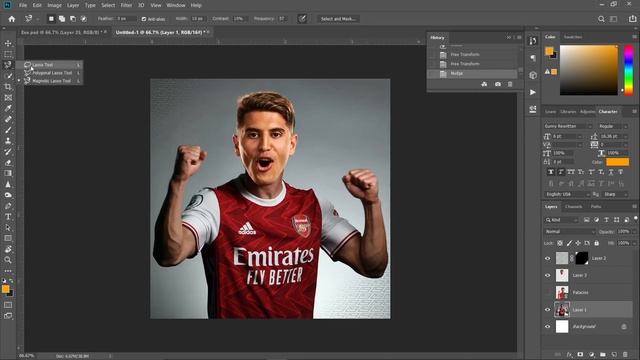Open the font family dropdown
Screen dimensions: 640x360
pos(568,126)
